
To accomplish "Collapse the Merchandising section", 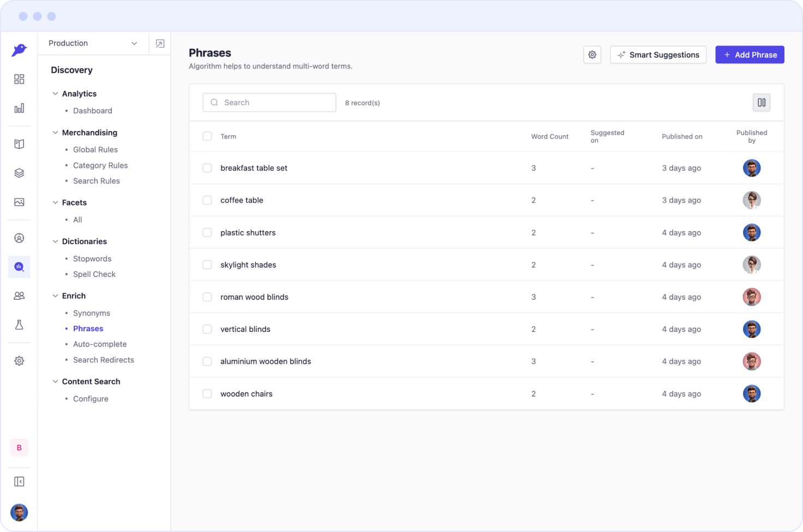I will click(55, 132).
